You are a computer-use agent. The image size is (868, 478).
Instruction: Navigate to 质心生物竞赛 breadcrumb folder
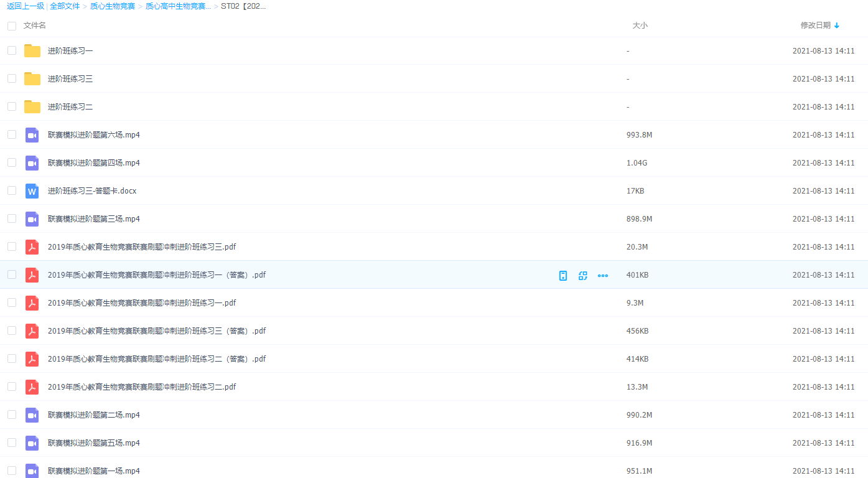coord(113,6)
